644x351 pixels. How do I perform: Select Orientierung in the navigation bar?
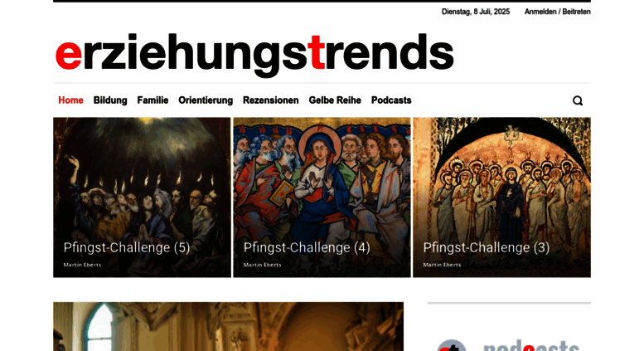(206, 100)
